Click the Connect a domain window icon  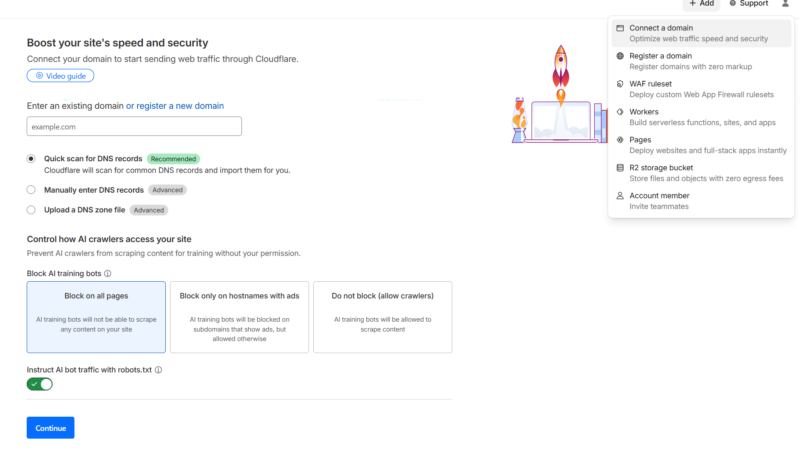point(620,28)
